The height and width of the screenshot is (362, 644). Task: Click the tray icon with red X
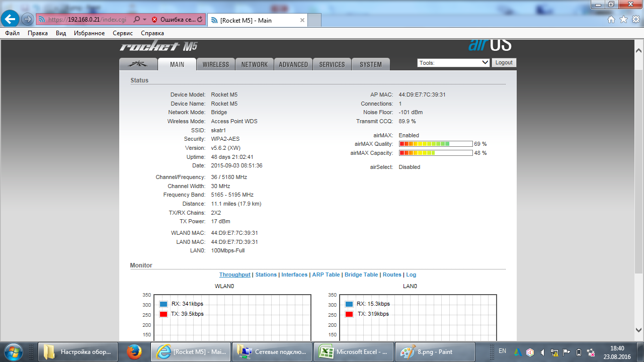[x=591, y=352]
